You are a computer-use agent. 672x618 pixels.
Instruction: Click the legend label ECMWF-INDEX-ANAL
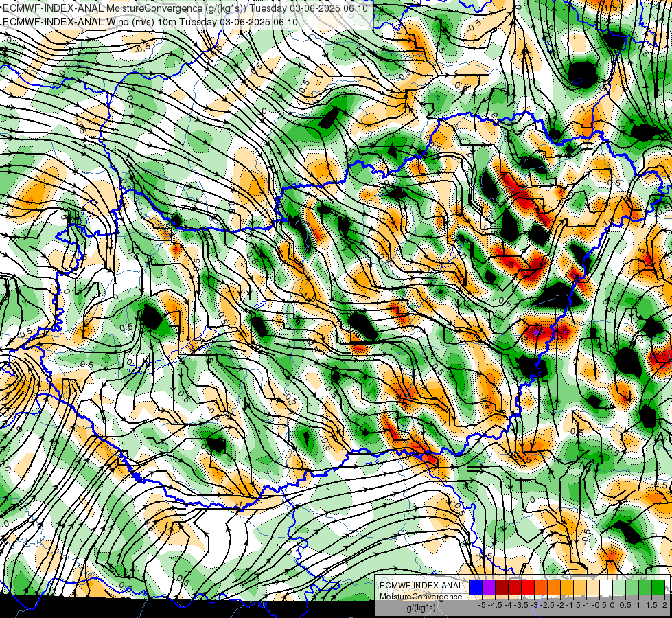coord(421,586)
